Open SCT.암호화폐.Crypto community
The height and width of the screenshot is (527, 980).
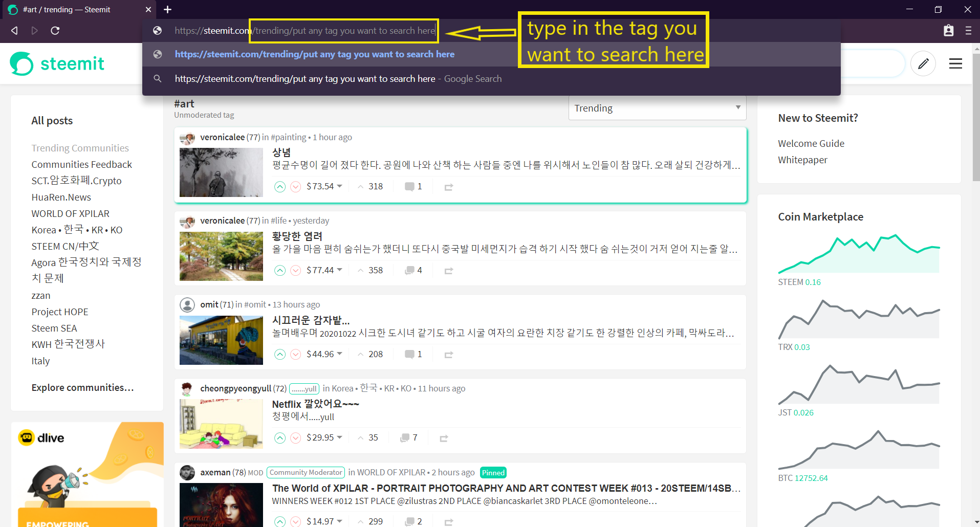(77, 181)
